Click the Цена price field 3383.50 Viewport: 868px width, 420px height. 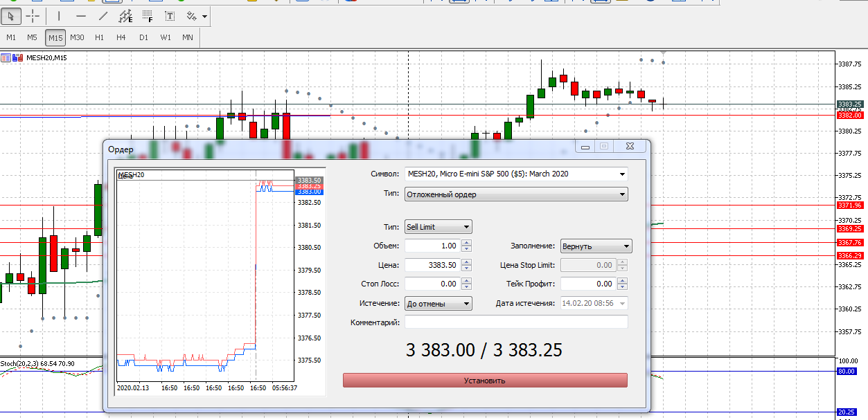point(432,264)
